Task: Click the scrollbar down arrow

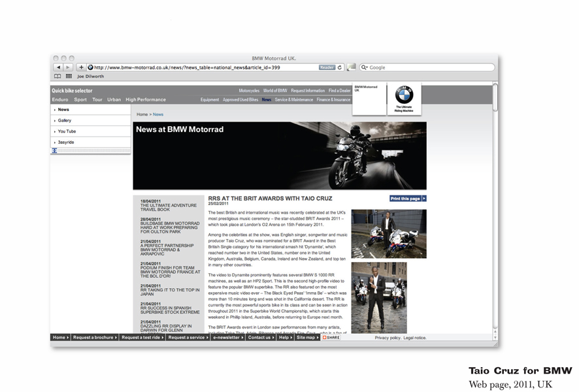Action: [495, 338]
